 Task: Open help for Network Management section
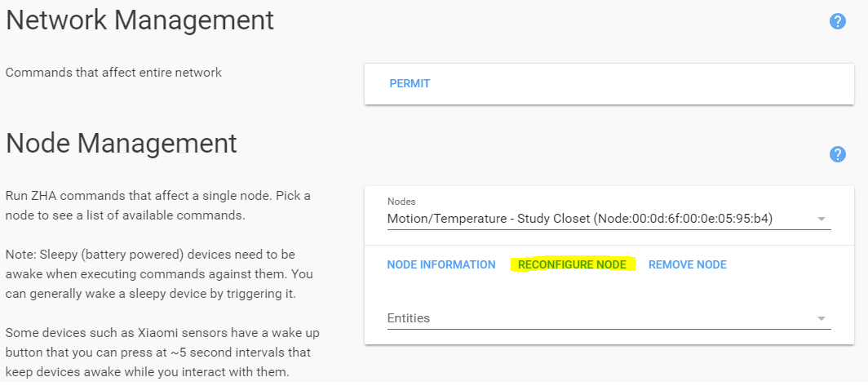[x=837, y=21]
